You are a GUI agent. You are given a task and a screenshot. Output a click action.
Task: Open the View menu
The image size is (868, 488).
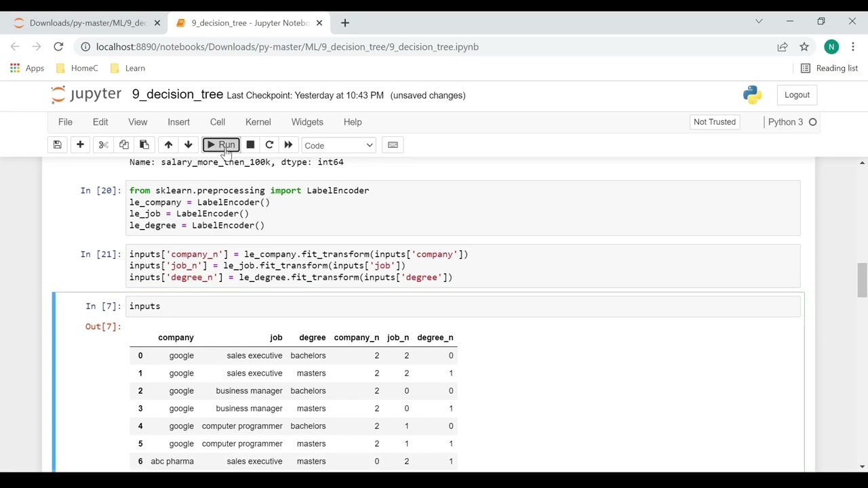point(138,122)
